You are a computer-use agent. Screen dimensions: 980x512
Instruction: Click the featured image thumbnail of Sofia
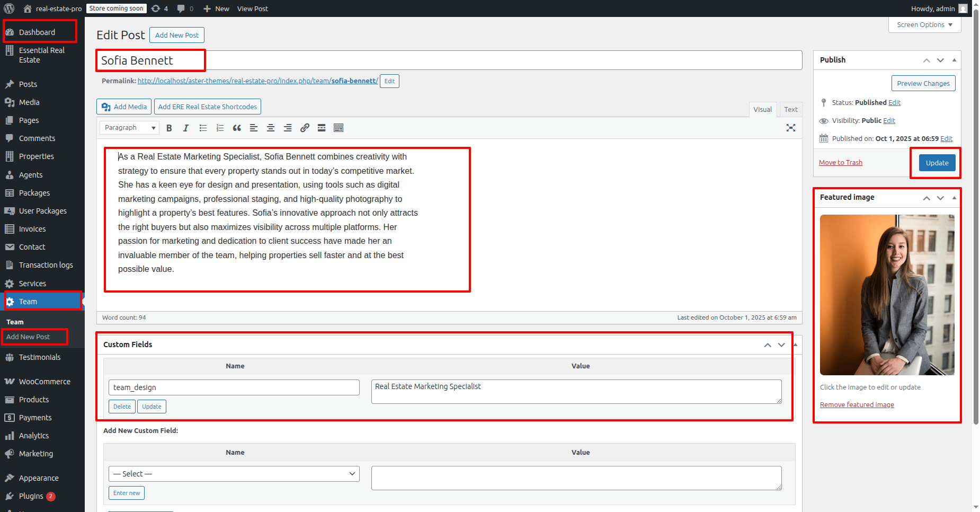click(887, 295)
